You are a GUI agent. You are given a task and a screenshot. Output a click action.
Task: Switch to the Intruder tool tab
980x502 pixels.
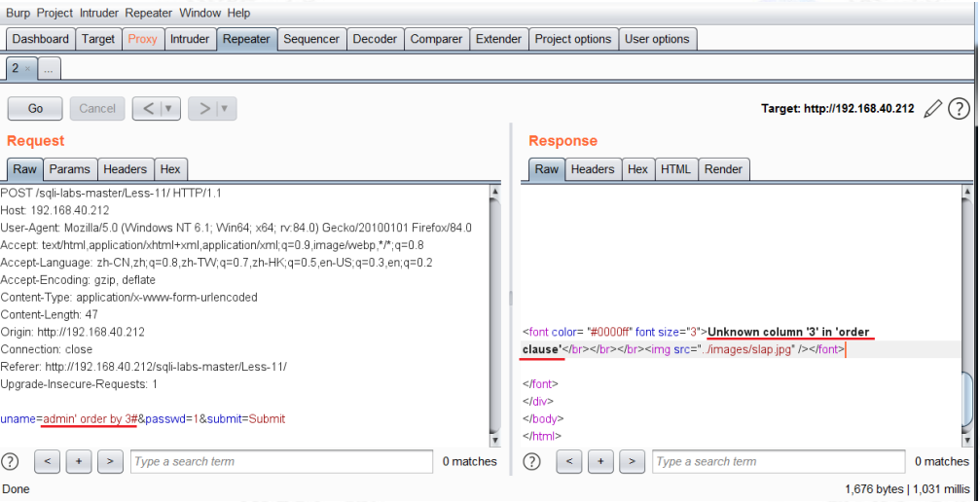point(190,39)
